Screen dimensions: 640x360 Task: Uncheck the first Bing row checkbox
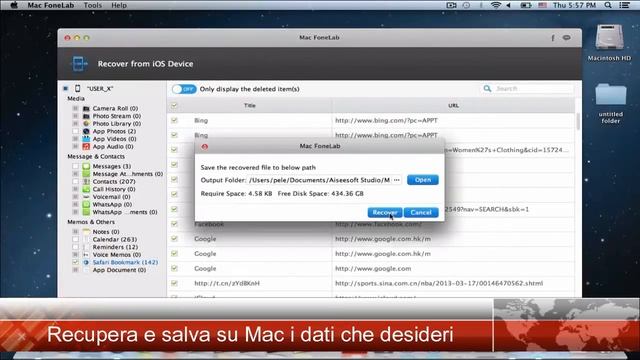[x=174, y=120]
